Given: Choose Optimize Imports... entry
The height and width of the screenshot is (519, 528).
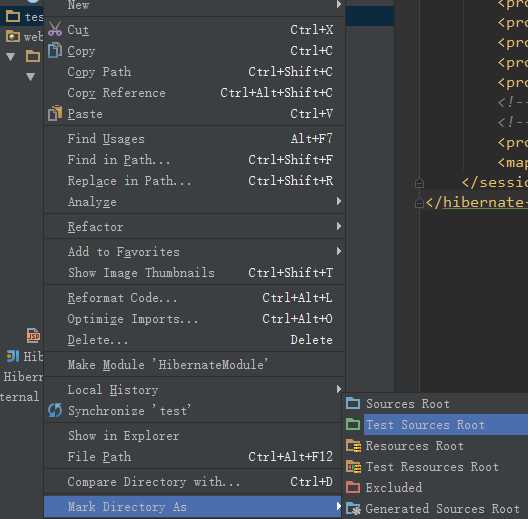Looking at the screenshot, I should [x=194, y=318].
